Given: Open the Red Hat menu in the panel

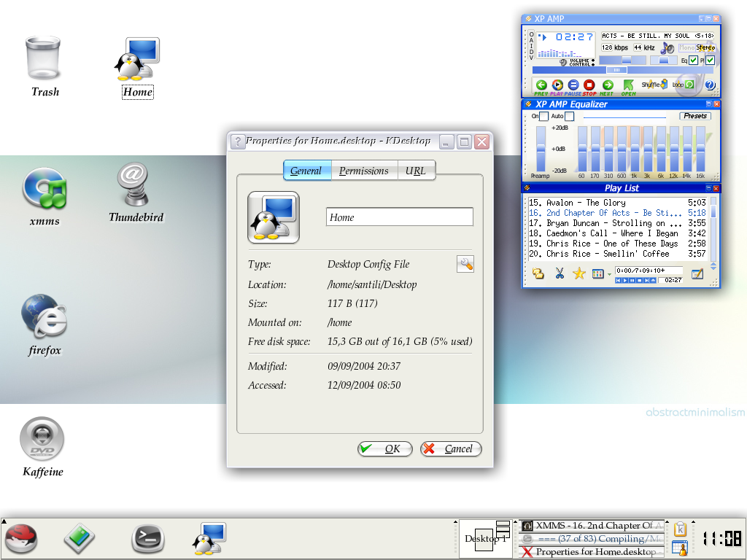Looking at the screenshot, I should coord(21,539).
